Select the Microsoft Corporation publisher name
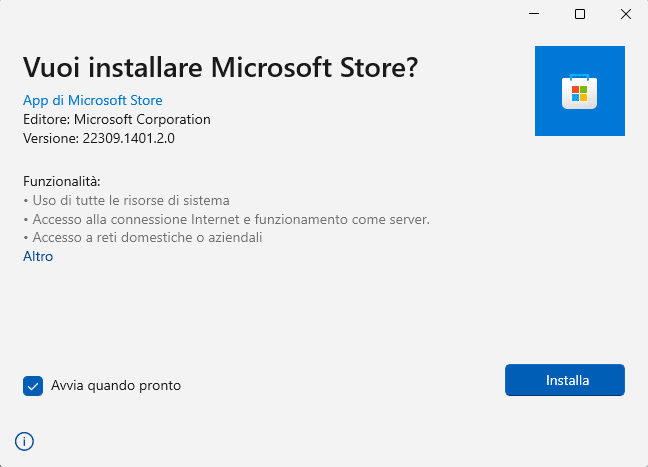Viewport: 648px width, 467px height. click(142, 119)
